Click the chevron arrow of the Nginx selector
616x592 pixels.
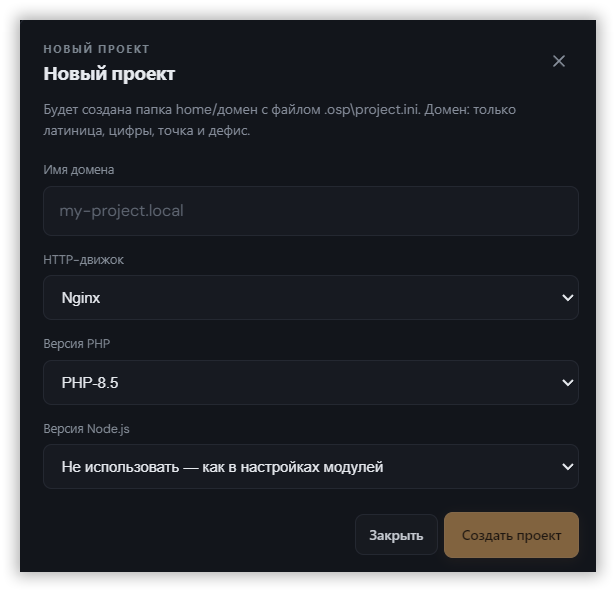pos(567,298)
